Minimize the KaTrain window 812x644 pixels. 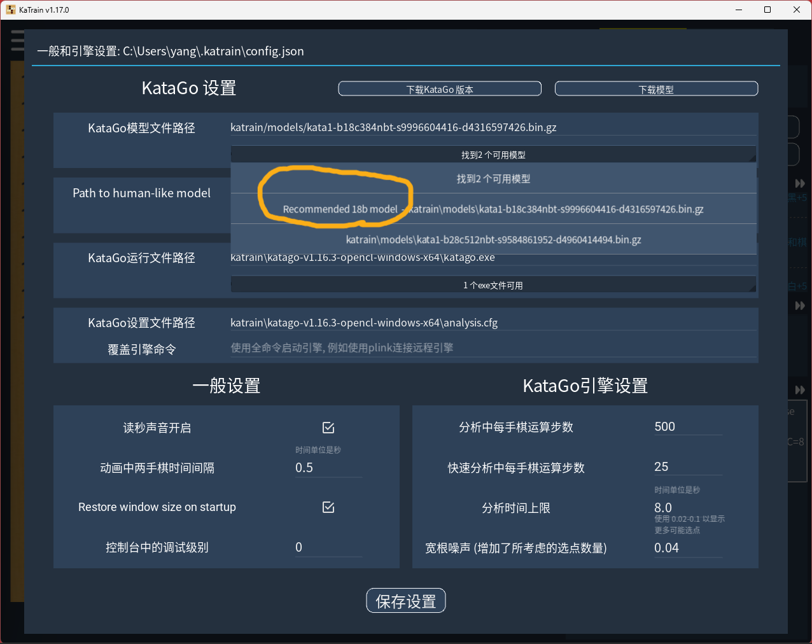click(739, 10)
